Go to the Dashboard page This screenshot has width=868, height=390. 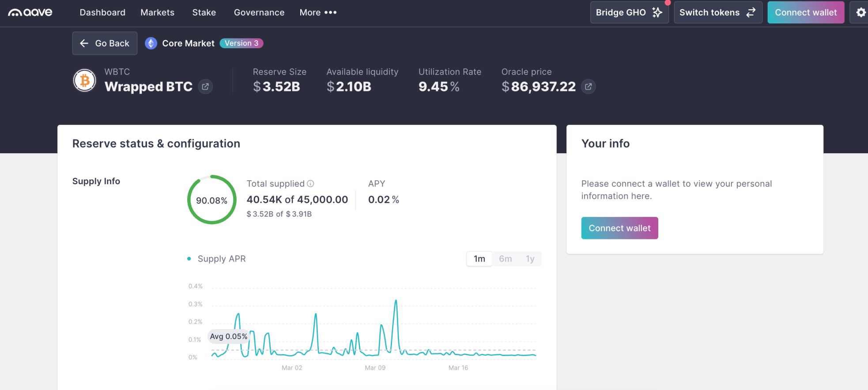(x=102, y=12)
